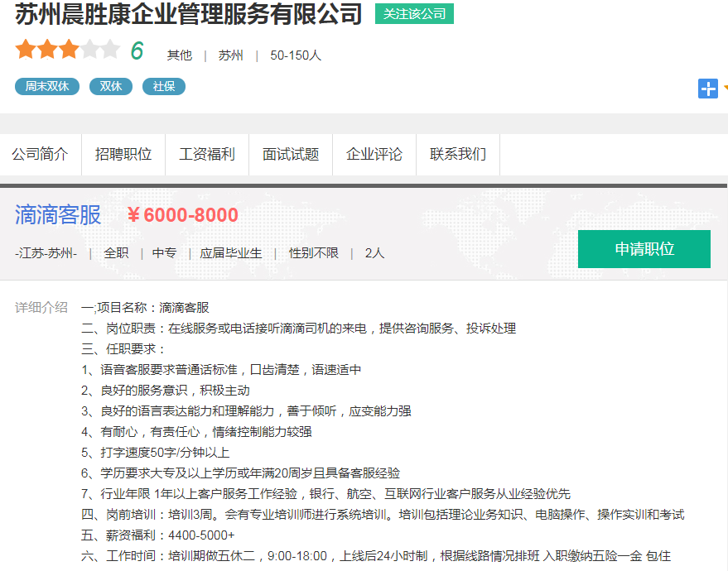Apply via the 申请职位 button
The height and width of the screenshot is (571, 728).
point(644,249)
